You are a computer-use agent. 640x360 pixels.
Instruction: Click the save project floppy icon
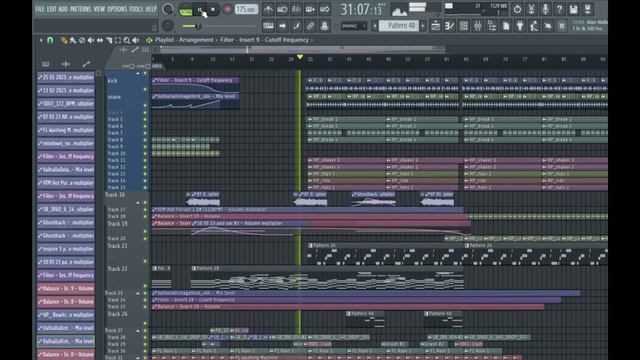[573, 9]
